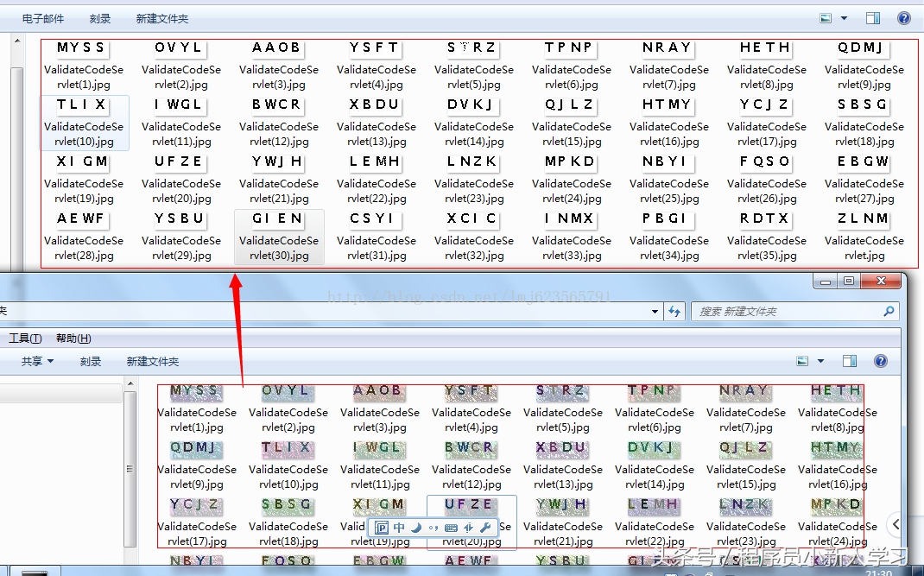Click the moon icon on the IME toolbar
This screenshot has height=576, width=924.
tap(415, 528)
